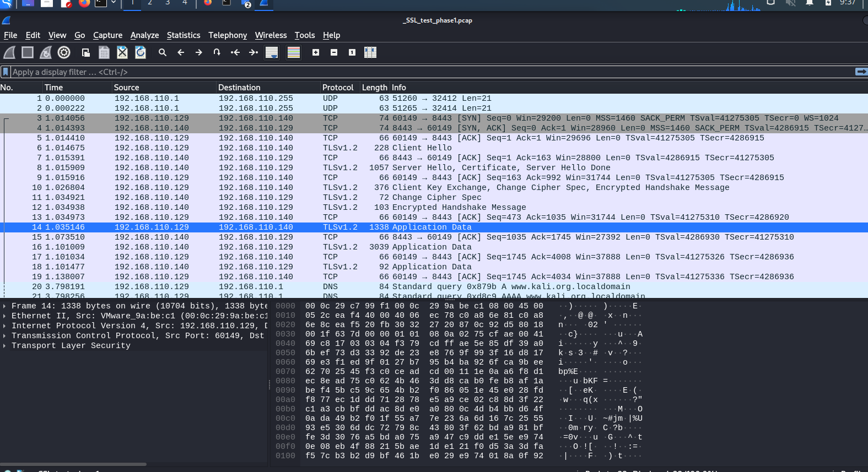This screenshot has height=472, width=868.
Task: Open the Analyze menu
Action: (145, 35)
